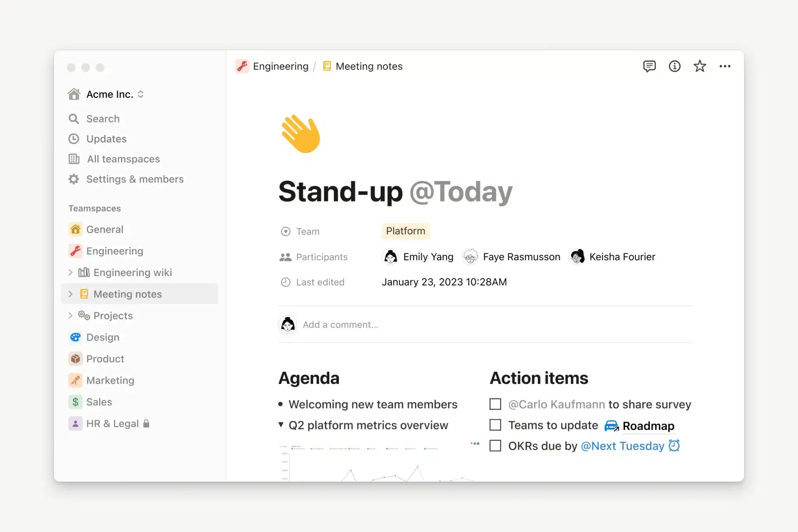The width and height of the screenshot is (798, 532).
Task: Select the General teamspace menu item
Action: 104,229
